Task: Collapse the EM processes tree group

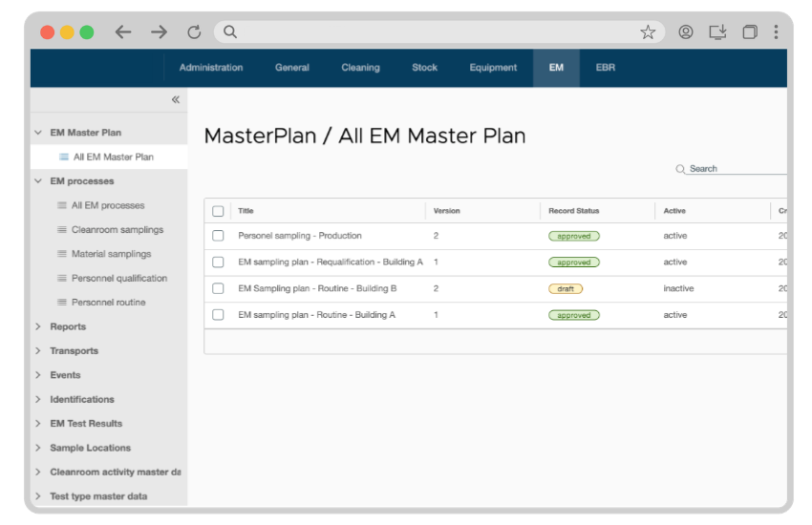Action: pyautogui.click(x=38, y=181)
